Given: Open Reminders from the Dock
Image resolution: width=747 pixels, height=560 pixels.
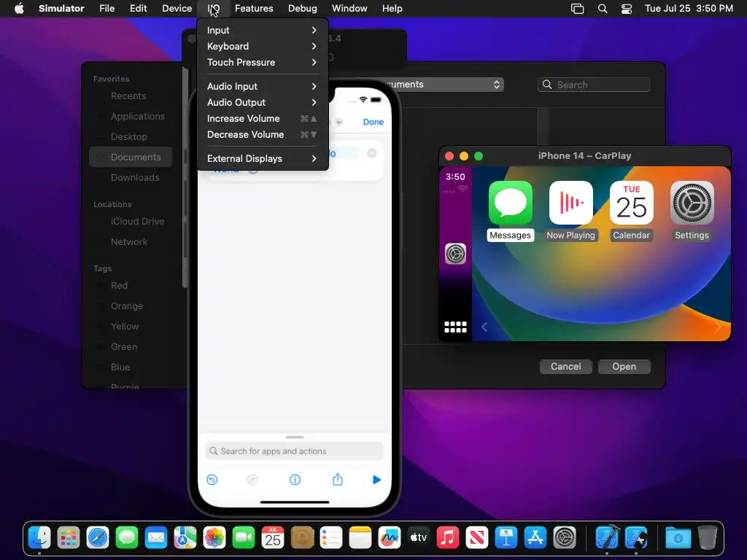Looking at the screenshot, I should (331, 538).
